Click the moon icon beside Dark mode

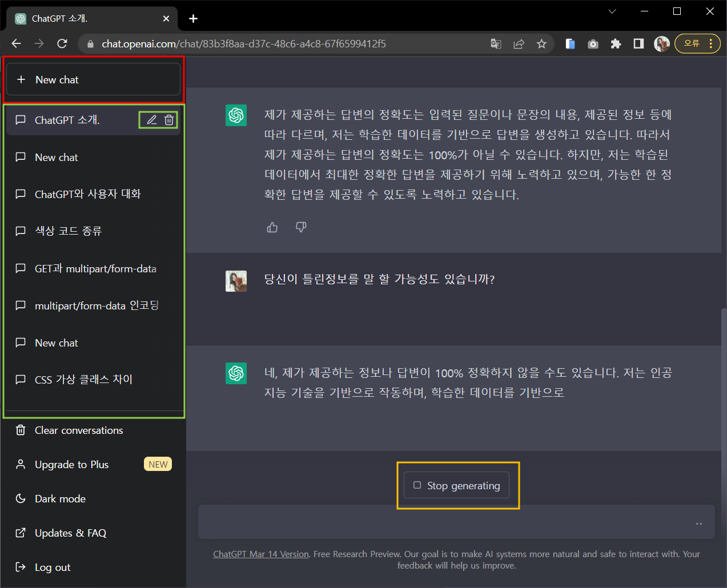pyautogui.click(x=21, y=498)
